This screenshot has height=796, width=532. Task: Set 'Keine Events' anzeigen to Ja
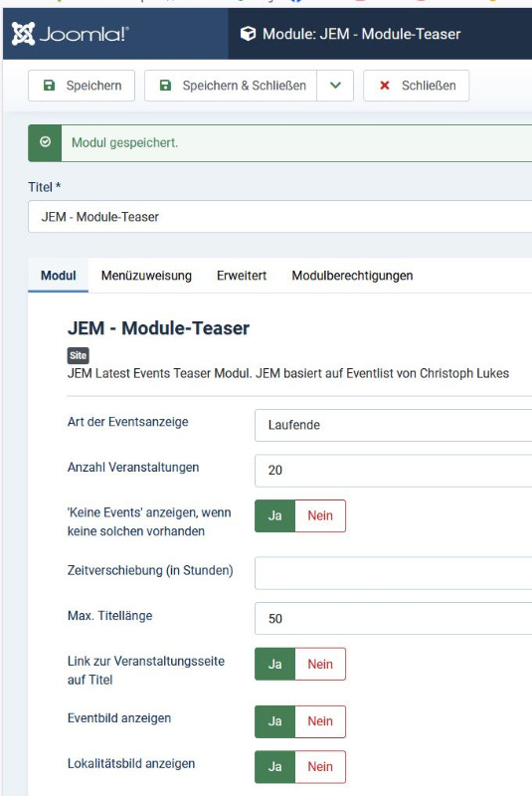tap(274, 515)
